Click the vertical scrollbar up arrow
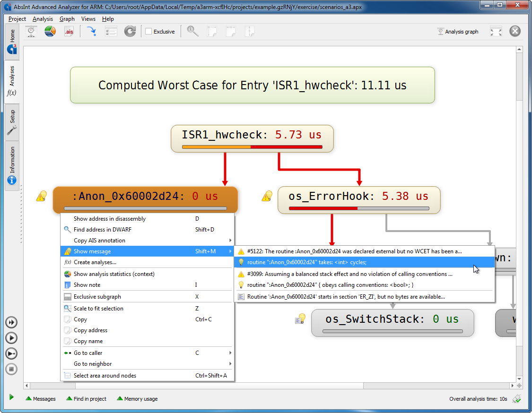532x413 pixels. [519, 50]
